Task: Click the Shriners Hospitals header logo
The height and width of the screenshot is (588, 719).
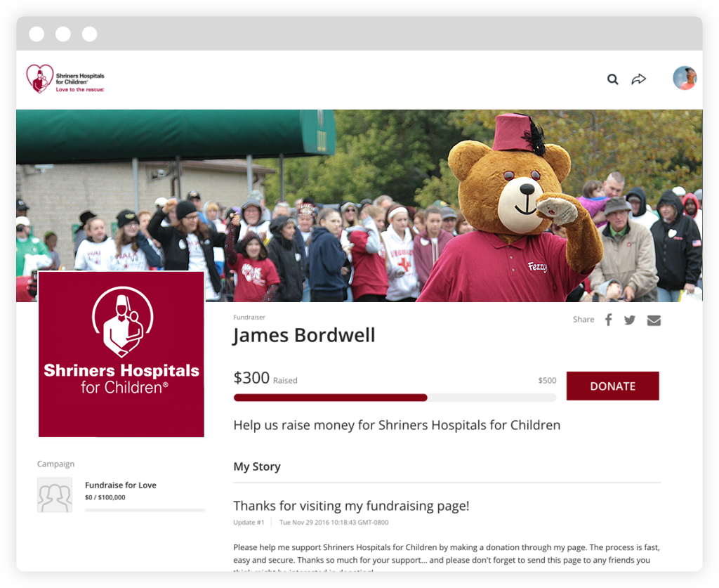Action: click(65, 79)
